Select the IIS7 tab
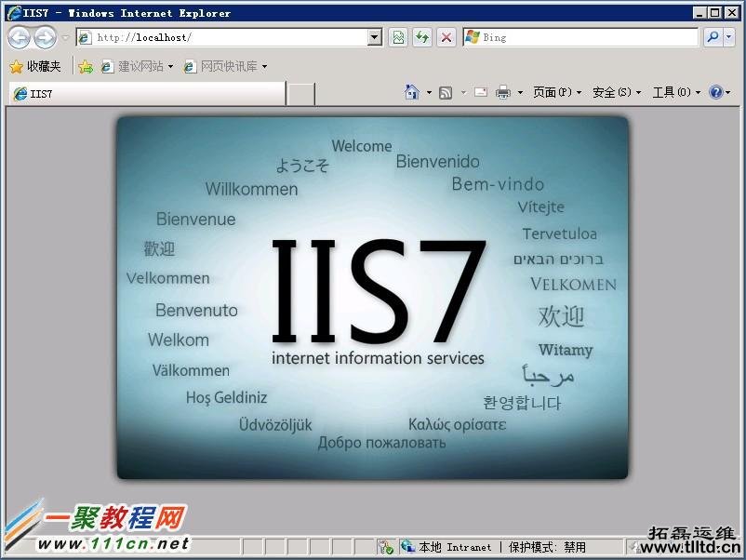746x560 pixels. click(147, 93)
